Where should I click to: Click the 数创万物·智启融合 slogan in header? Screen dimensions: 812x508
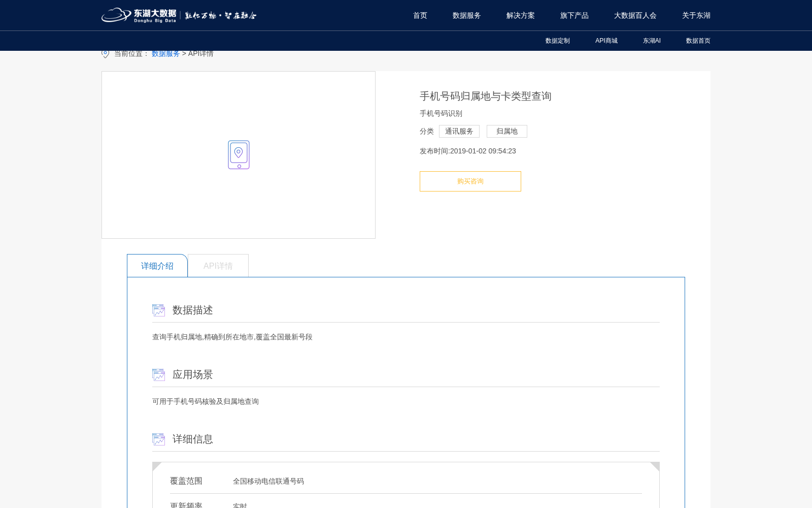point(221,15)
